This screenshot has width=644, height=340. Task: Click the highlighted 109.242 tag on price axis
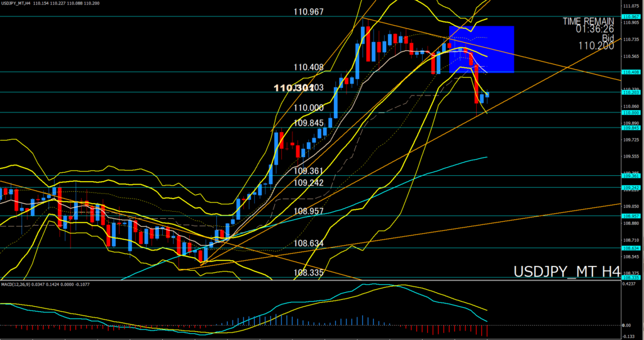coord(630,188)
